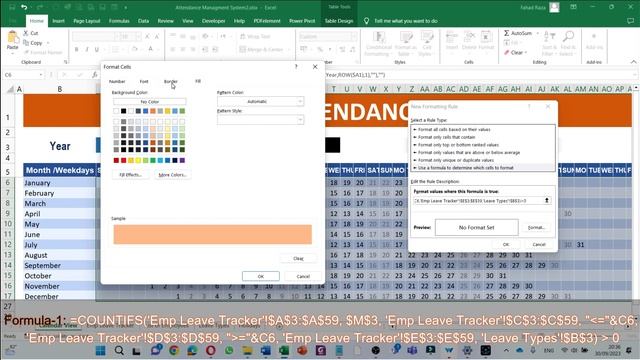The width and height of the screenshot is (640, 360).
Task: Click the Tell me what you want search
Action: pyautogui.click(x=405, y=21)
